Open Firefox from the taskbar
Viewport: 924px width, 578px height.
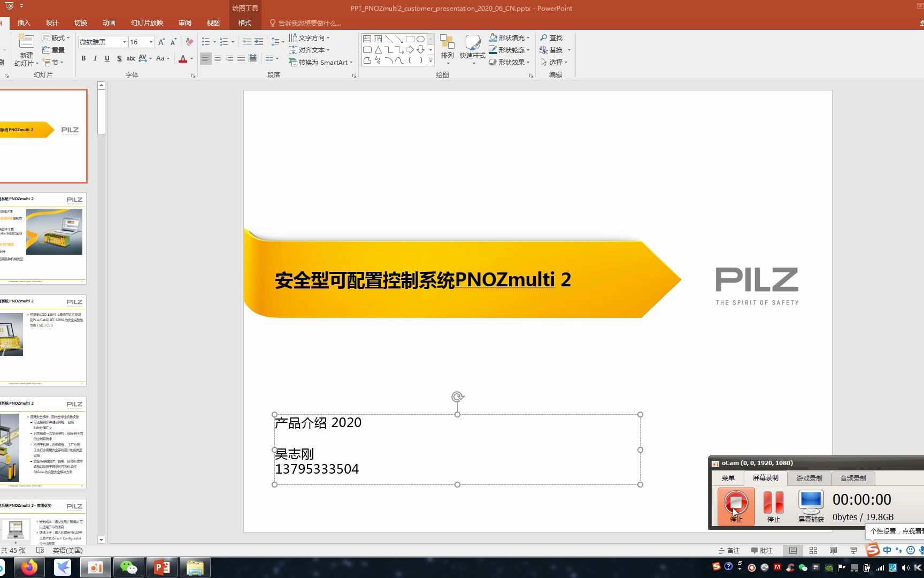coord(29,567)
